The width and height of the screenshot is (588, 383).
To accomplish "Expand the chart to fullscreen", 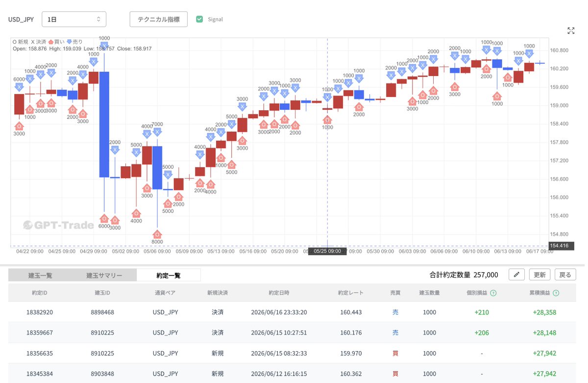I will pos(571,31).
